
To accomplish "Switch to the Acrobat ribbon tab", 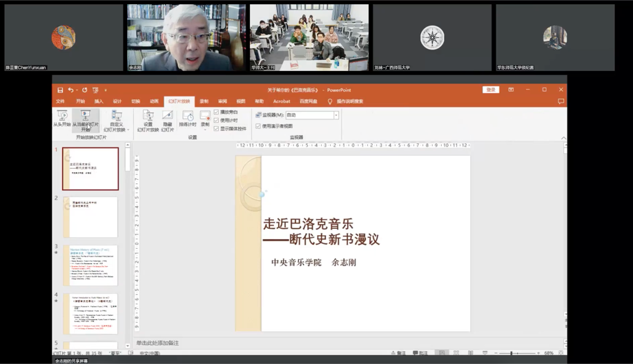I will click(282, 101).
